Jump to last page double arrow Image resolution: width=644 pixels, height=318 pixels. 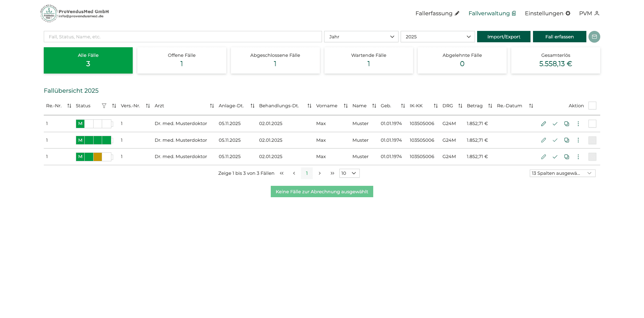[x=332, y=173]
